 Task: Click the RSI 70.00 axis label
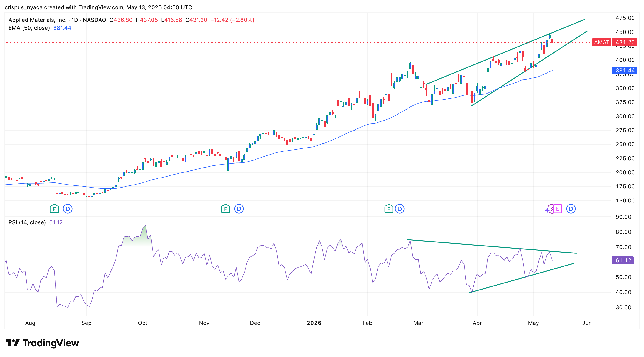[x=623, y=247]
